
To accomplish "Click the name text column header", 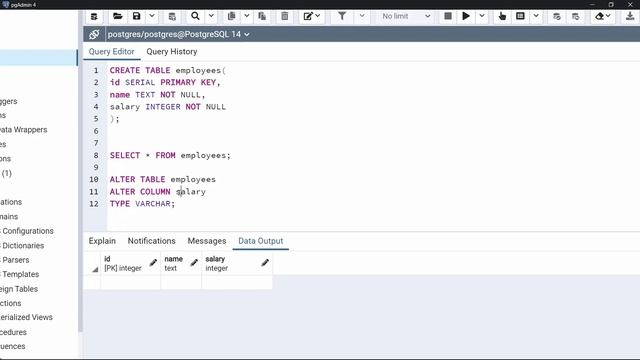I will click(181, 263).
